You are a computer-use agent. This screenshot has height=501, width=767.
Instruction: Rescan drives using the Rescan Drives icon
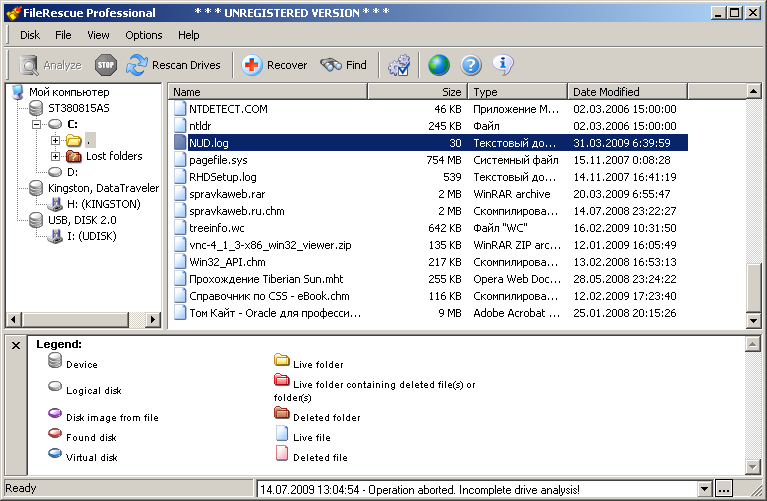[136, 65]
